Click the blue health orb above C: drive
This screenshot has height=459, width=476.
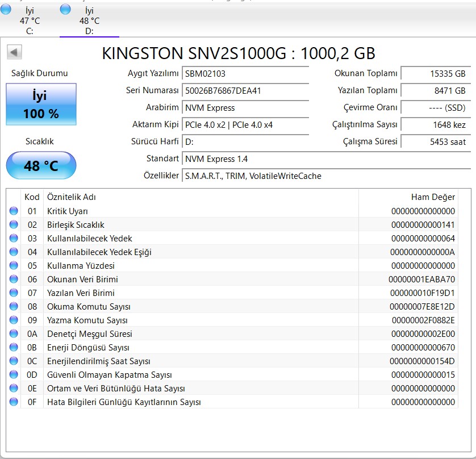click(6, 9)
